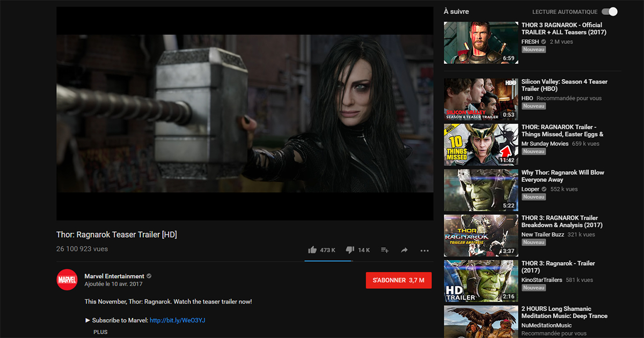Click the thumbs down dislike icon
644x338 pixels.
350,250
